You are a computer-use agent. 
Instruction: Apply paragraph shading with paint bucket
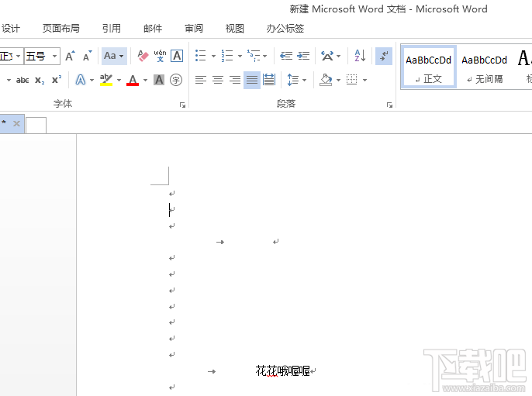[326, 80]
